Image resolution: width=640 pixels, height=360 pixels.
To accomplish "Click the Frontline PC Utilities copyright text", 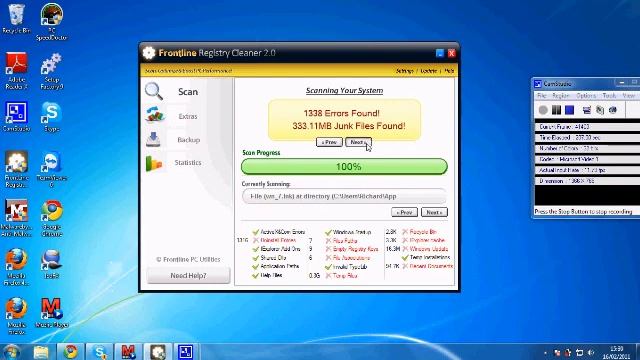I will click(188, 259).
